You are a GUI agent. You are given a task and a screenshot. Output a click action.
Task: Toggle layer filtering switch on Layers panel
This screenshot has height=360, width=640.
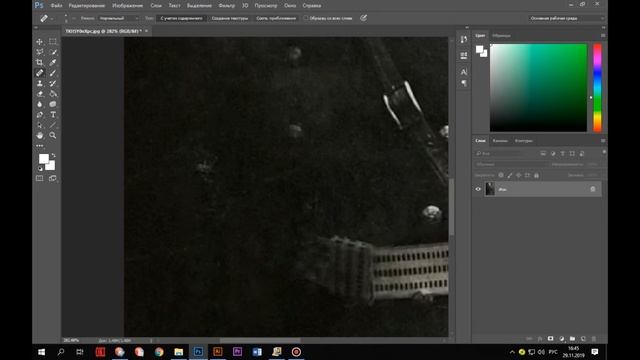pos(604,152)
